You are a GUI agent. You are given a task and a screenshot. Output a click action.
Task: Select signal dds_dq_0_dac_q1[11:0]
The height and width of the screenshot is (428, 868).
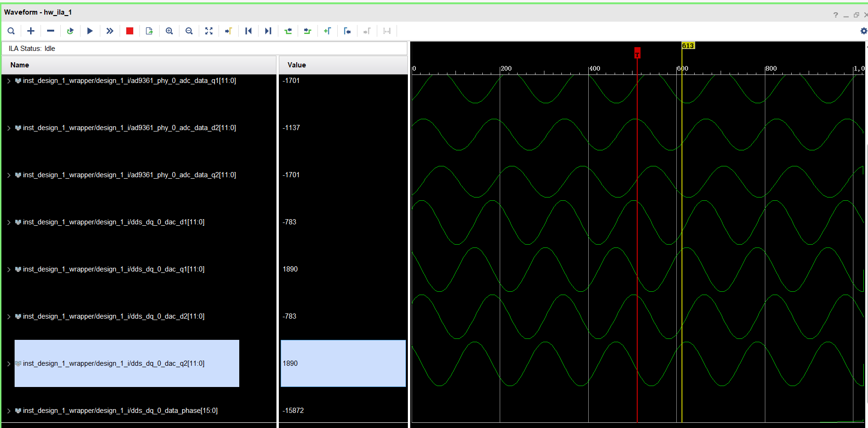(114, 269)
